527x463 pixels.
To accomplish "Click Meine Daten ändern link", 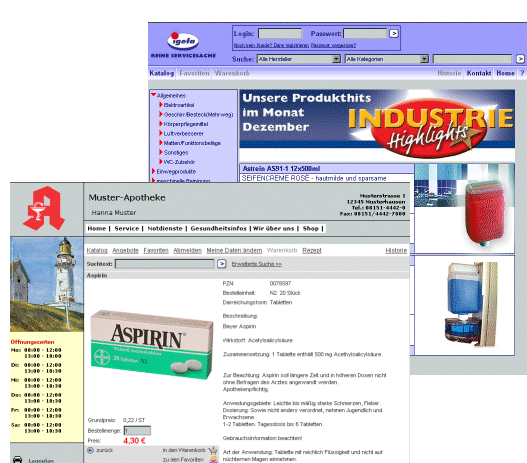I will [234, 250].
